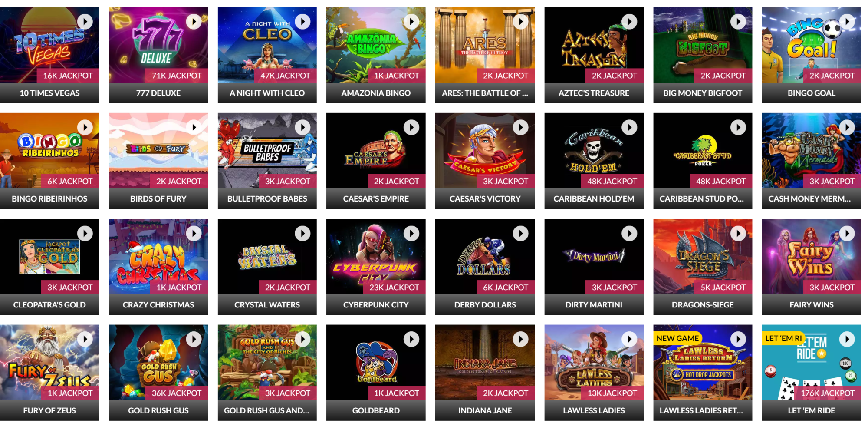Image resolution: width=868 pixels, height=423 pixels.
Task: Click the play icon on Cyberpunk City
Action: coord(411,234)
